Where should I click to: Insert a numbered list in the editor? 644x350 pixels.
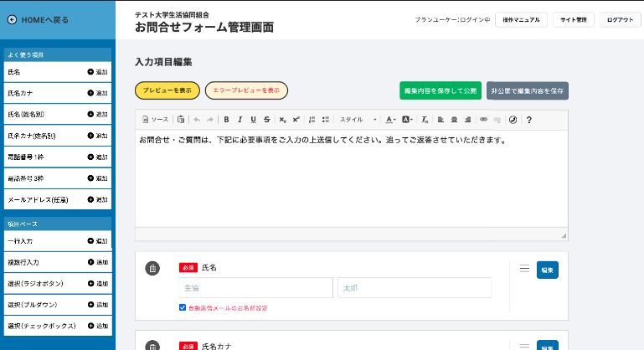312,120
